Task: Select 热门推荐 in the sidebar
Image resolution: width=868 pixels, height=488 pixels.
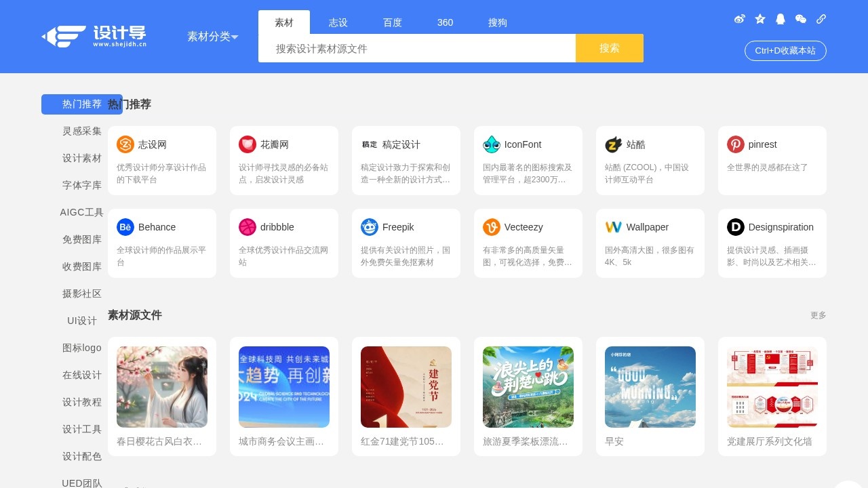Action: coord(82,104)
